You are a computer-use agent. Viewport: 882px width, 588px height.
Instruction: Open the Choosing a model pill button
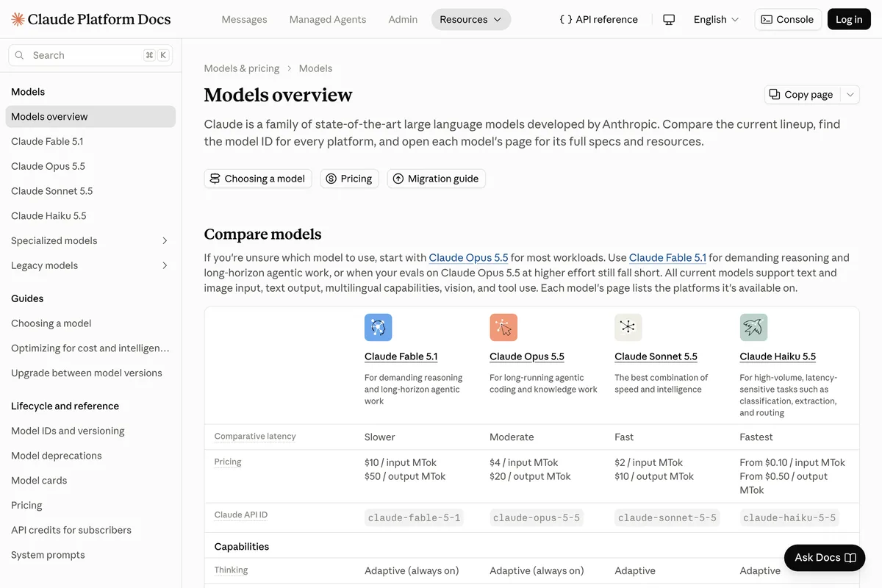(258, 179)
